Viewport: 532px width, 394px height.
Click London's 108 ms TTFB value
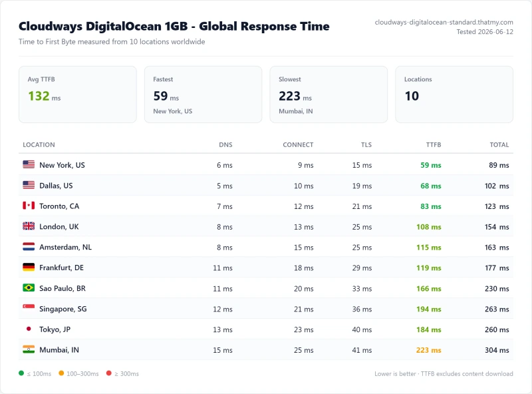429,227
